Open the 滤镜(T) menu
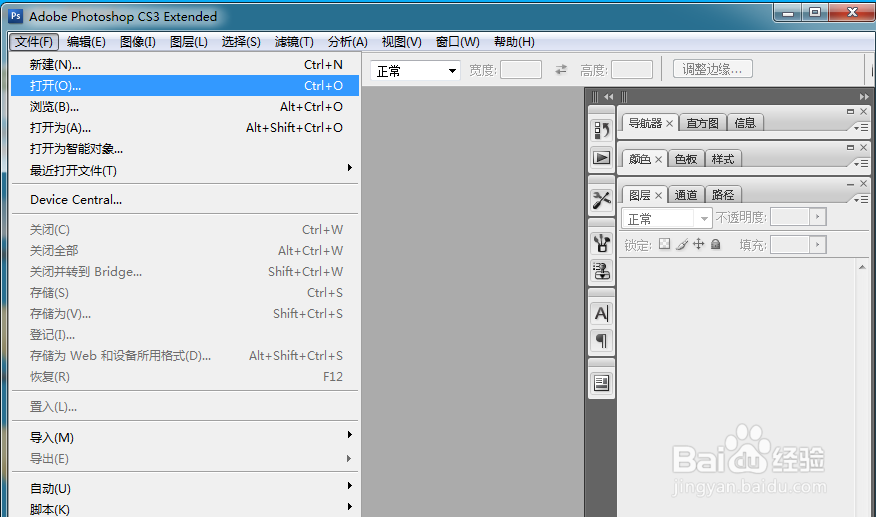Viewport: 876px width, 517px height. click(x=294, y=42)
